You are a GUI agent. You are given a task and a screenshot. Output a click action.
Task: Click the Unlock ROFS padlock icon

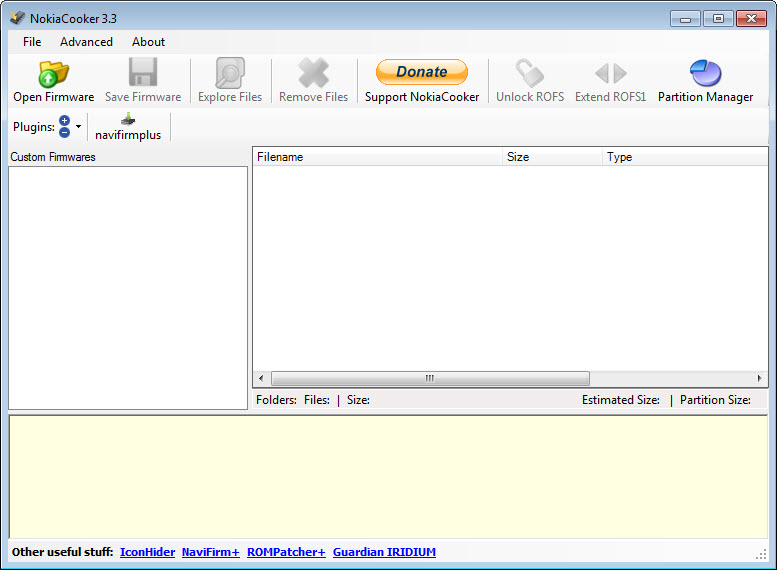coord(530,73)
